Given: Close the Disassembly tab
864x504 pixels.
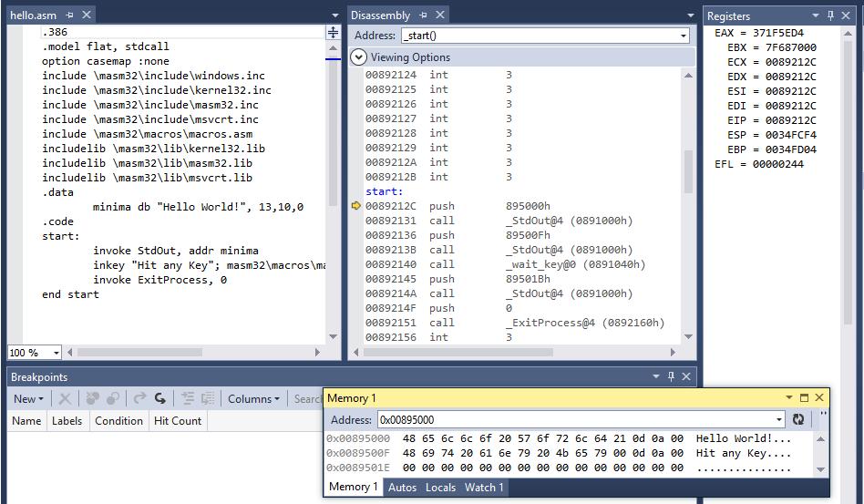Looking at the screenshot, I should 439,15.
